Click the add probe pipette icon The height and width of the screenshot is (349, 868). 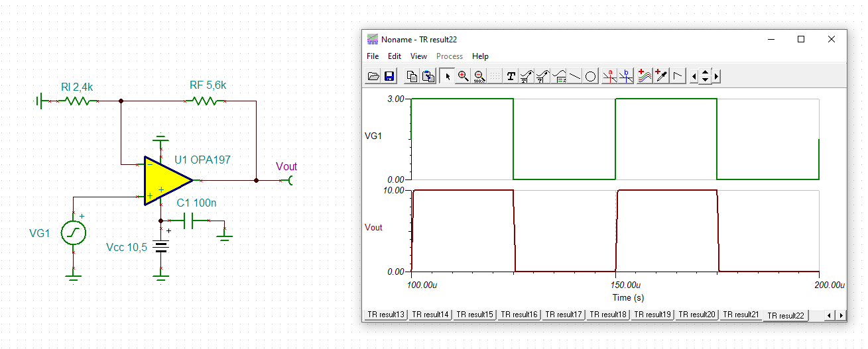point(660,76)
